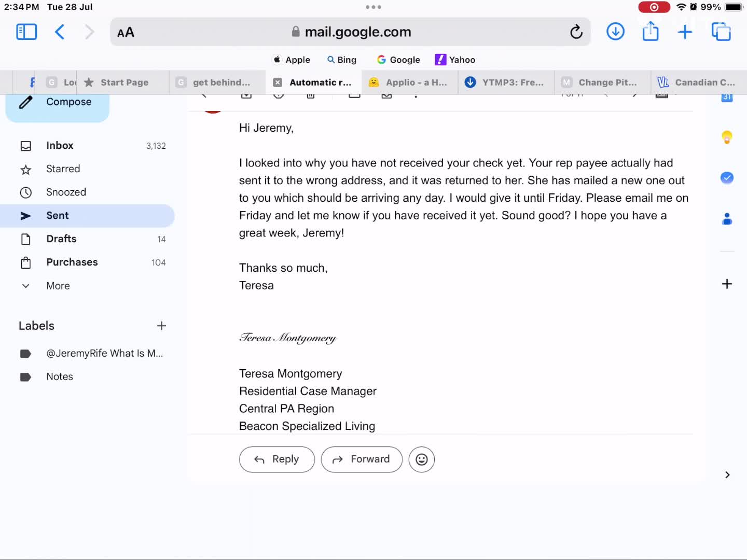Reload the page in Safari
The width and height of the screenshot is (747, 560).
[576, 32]
